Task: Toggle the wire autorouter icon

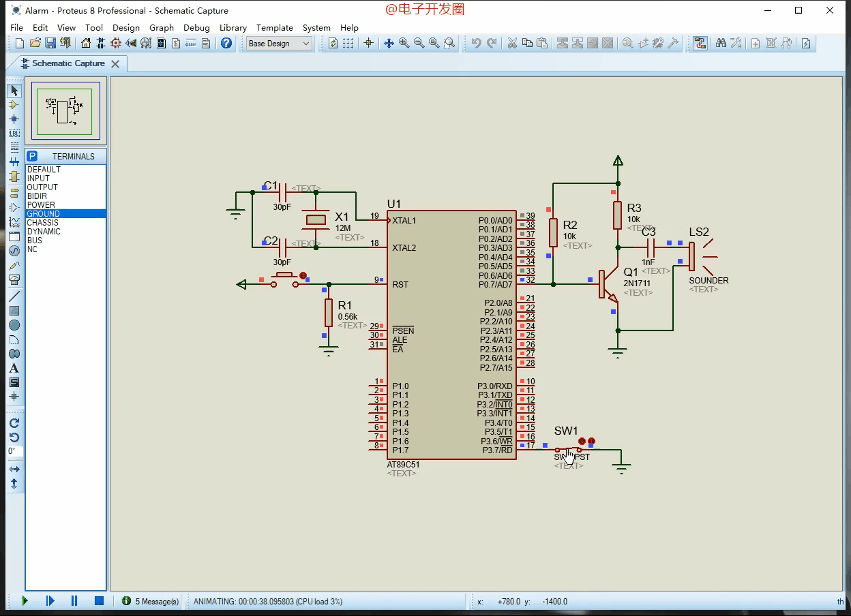Action: 700,43
